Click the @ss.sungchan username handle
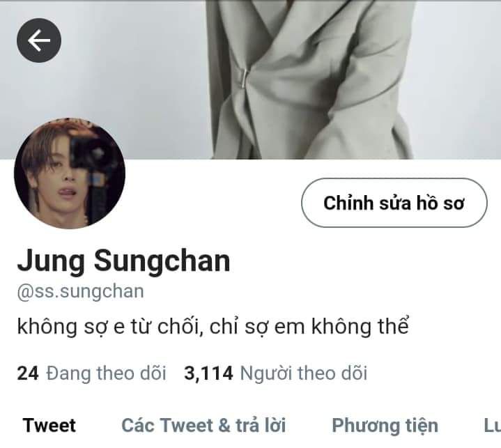Screen dimensions: 501x448 [81, 292]
